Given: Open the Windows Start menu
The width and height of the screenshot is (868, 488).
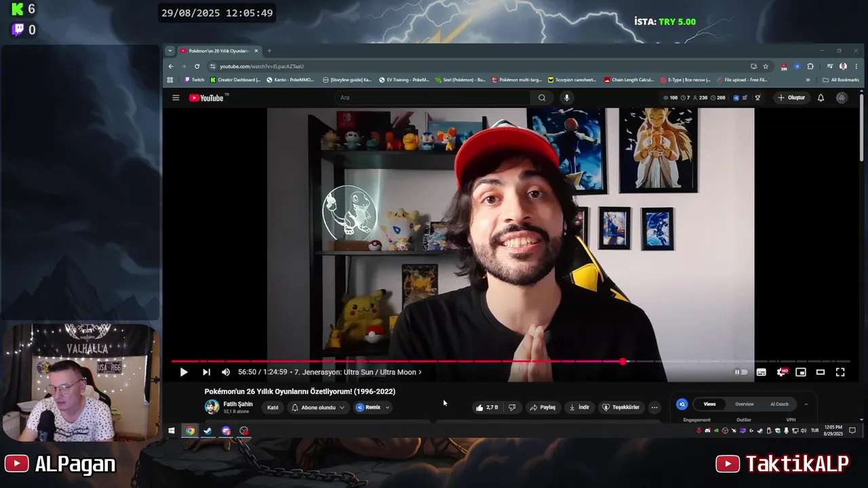Looking at the screenshot, I should (x=172, y=430).
